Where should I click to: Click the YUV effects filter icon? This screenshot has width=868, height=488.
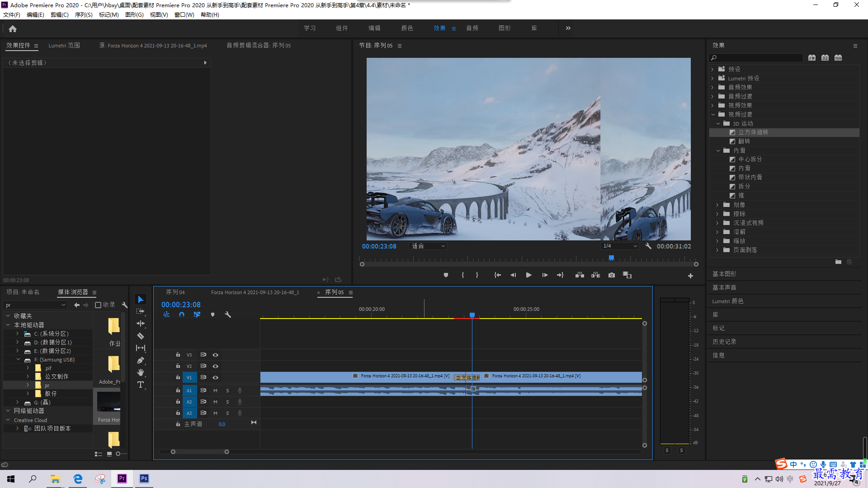point(838,58)
